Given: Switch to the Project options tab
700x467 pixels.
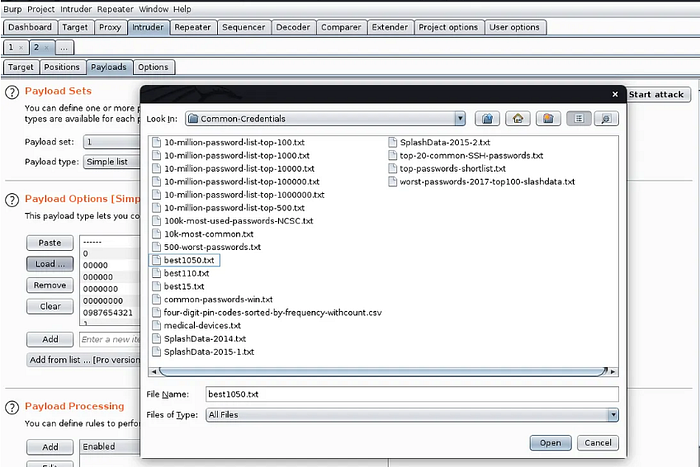Looking at the screenshot, I should coord(448,27).
